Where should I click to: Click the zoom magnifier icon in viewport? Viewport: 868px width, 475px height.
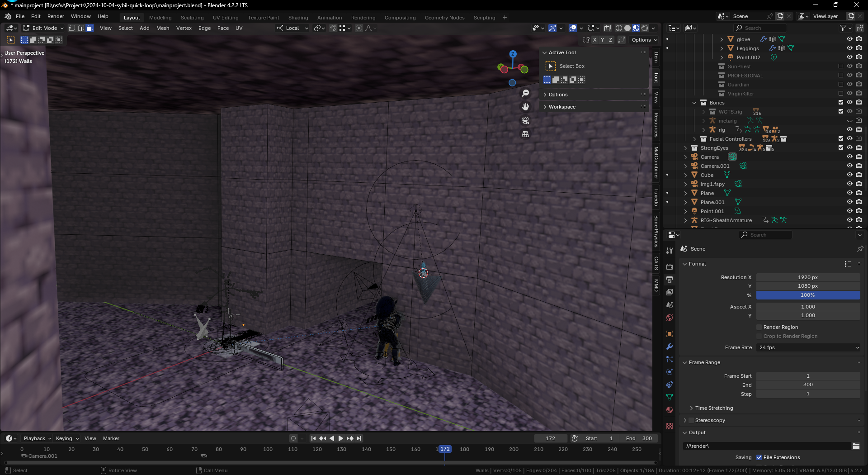525,93
